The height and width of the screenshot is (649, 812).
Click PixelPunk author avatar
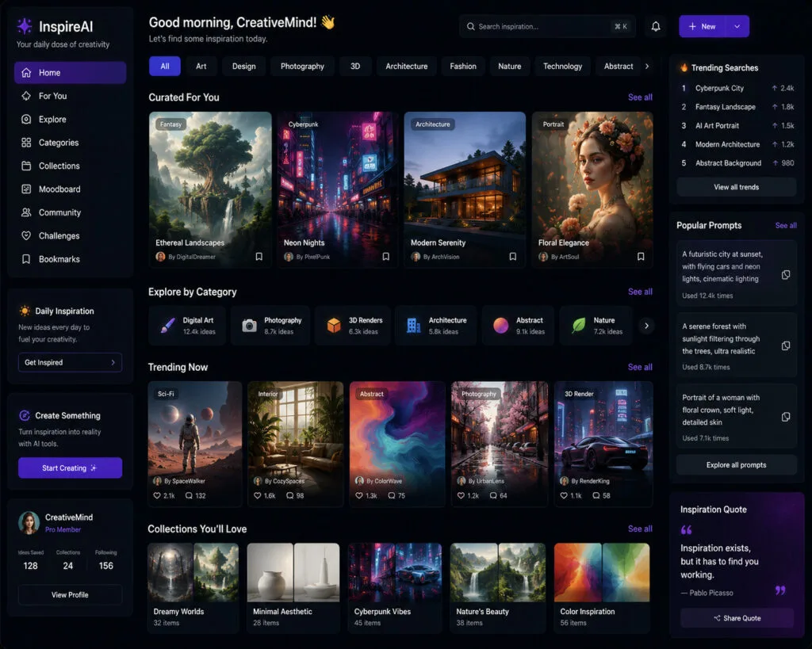(289, 257)
